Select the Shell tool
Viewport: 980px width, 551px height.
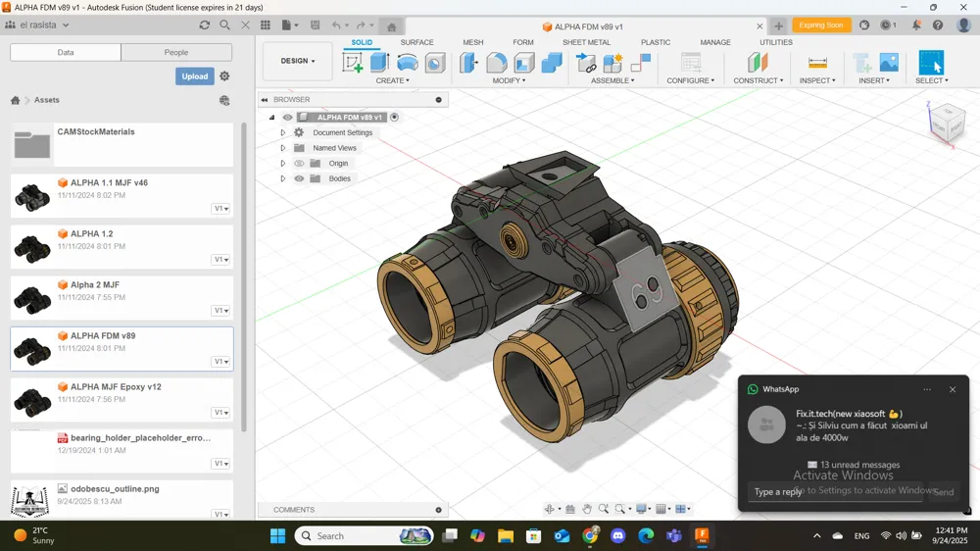tap(523, 63)
